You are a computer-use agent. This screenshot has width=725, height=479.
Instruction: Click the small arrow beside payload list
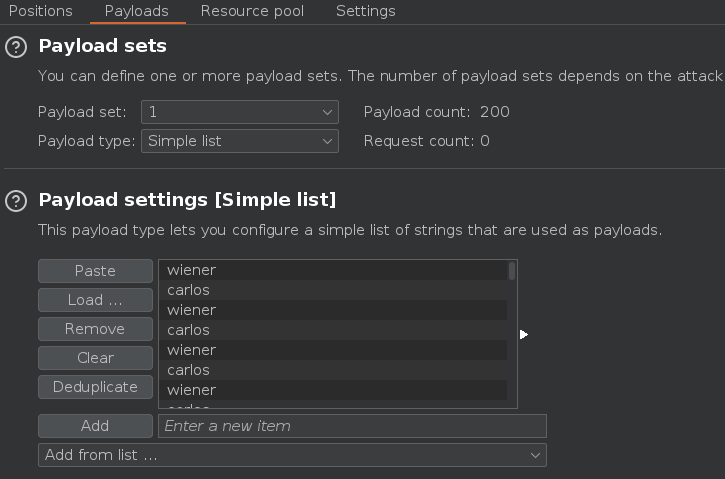pos(523,334)
